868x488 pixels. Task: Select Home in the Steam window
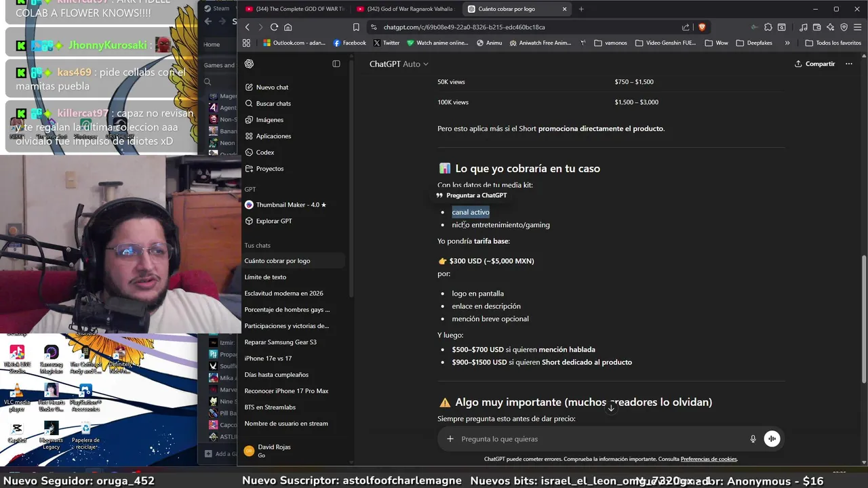click(x=212, y=45)
